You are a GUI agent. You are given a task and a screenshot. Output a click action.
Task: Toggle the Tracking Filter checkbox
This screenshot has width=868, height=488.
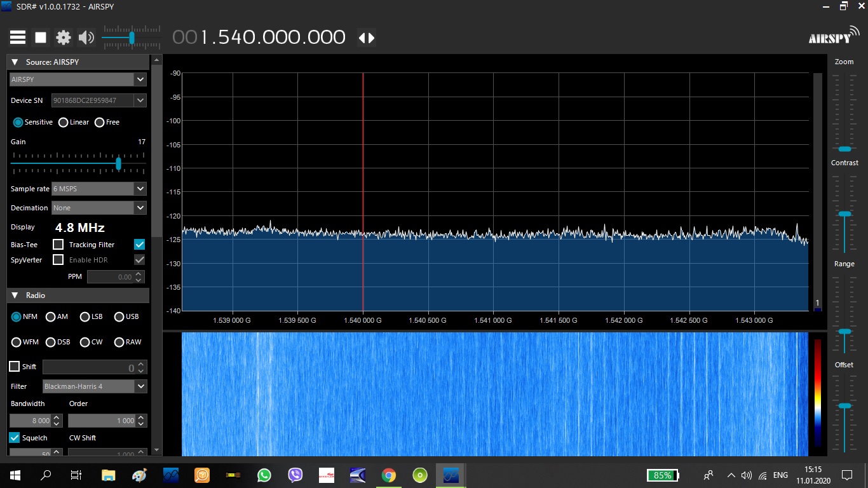[x=140, y=244]
